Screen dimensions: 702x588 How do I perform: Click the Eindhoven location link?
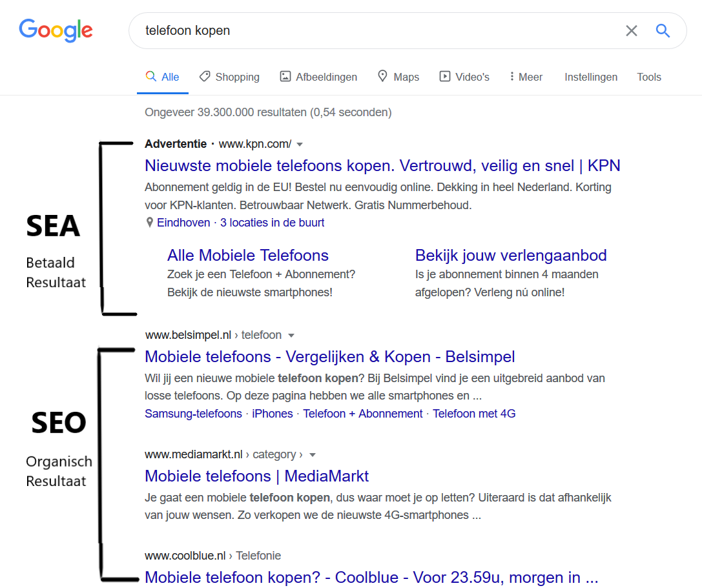(x=183, y=223)
